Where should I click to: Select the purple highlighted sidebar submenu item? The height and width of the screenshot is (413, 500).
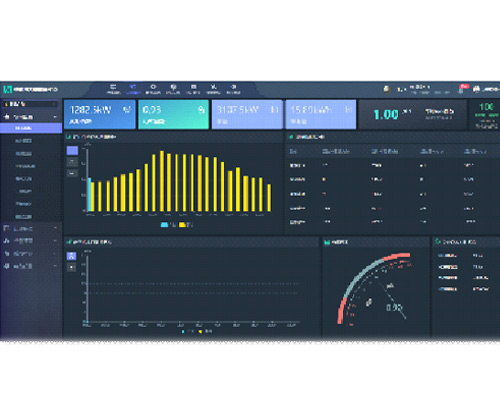click(31, 128)
